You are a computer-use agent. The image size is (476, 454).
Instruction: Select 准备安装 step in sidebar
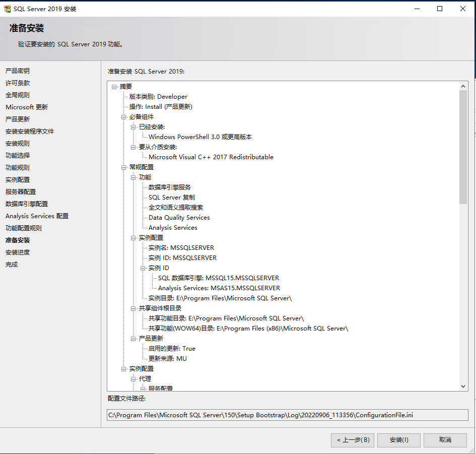pyautogui.click(x=17, y=240)
